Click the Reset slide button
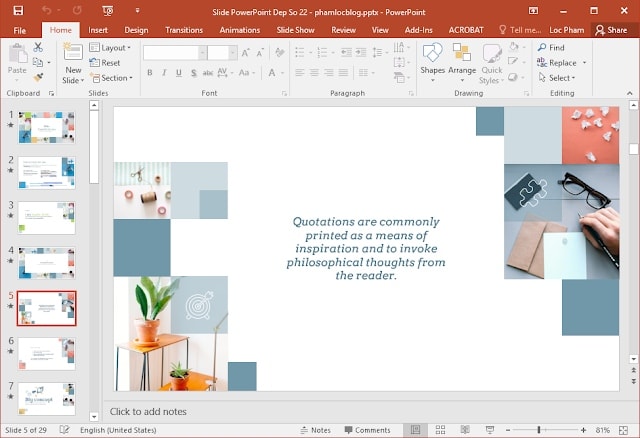640x438 pixels. click(105, 63)
